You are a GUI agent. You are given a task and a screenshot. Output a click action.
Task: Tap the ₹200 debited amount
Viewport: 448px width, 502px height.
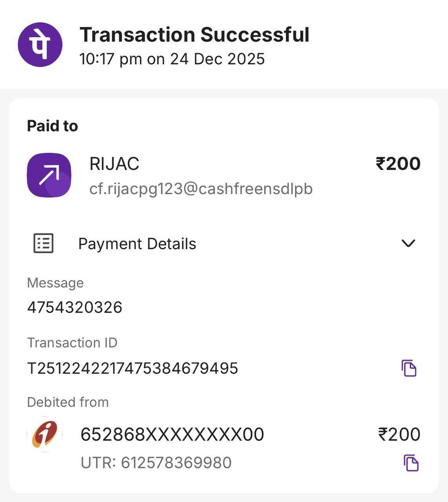(399, 435)
